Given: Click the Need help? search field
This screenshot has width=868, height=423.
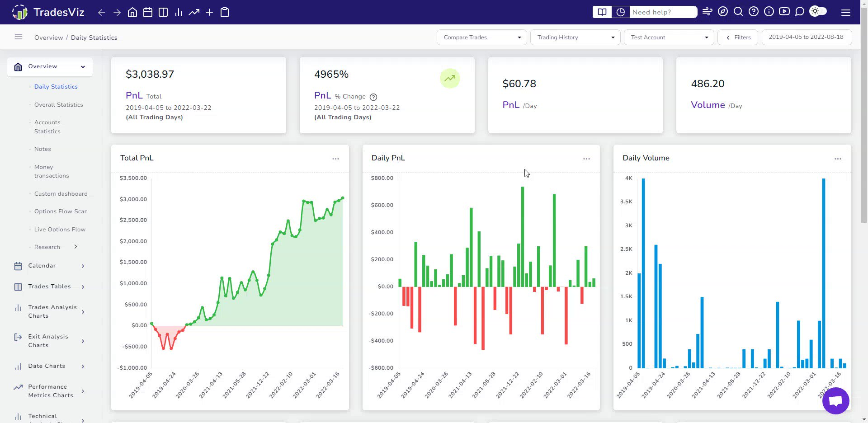Looking at the screenshot, I should point(663,12).
